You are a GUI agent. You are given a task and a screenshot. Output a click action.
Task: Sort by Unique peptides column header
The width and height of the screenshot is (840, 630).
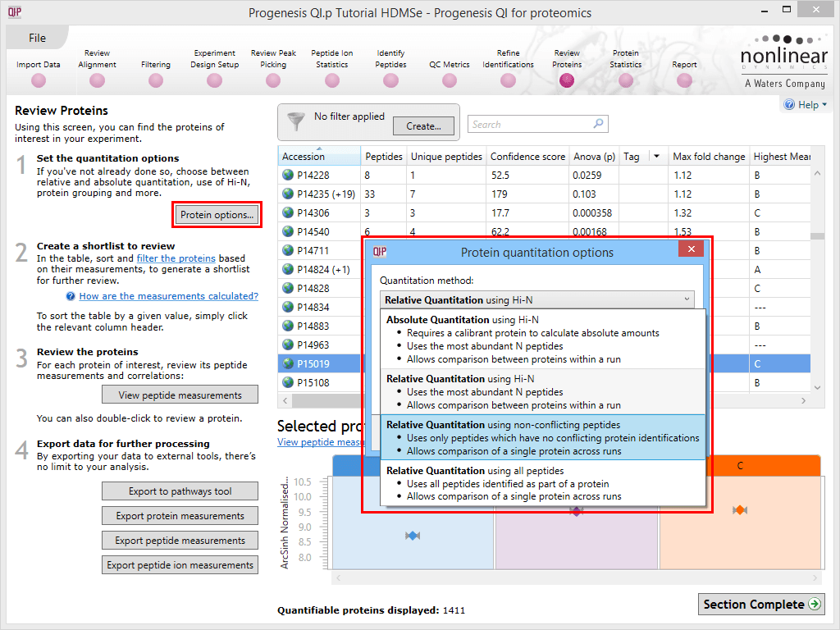(x=446, y=157)
